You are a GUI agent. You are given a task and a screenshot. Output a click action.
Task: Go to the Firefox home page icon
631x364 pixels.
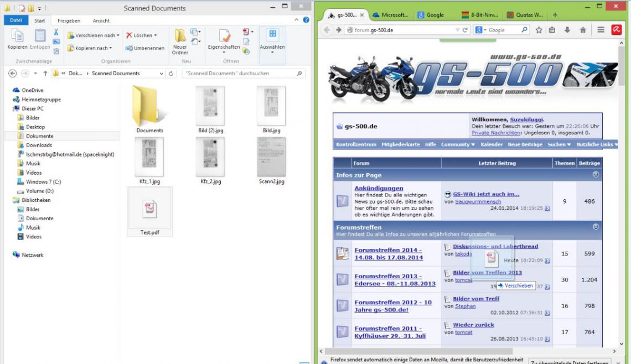[582, 30]
